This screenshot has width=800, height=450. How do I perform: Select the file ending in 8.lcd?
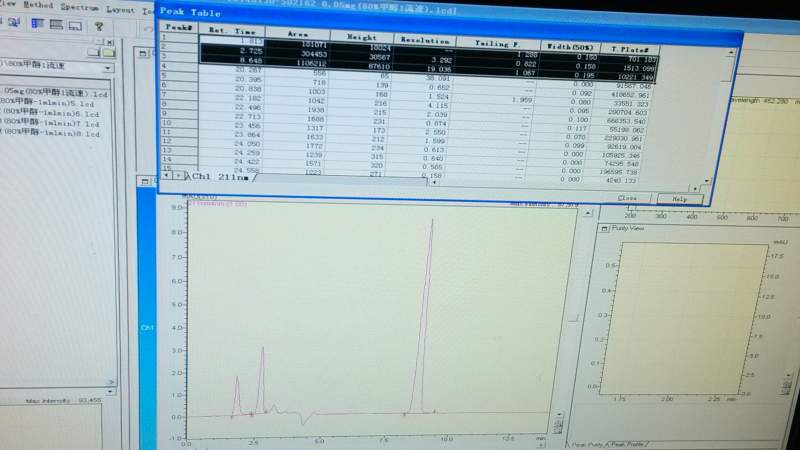(x=50, y=133)
